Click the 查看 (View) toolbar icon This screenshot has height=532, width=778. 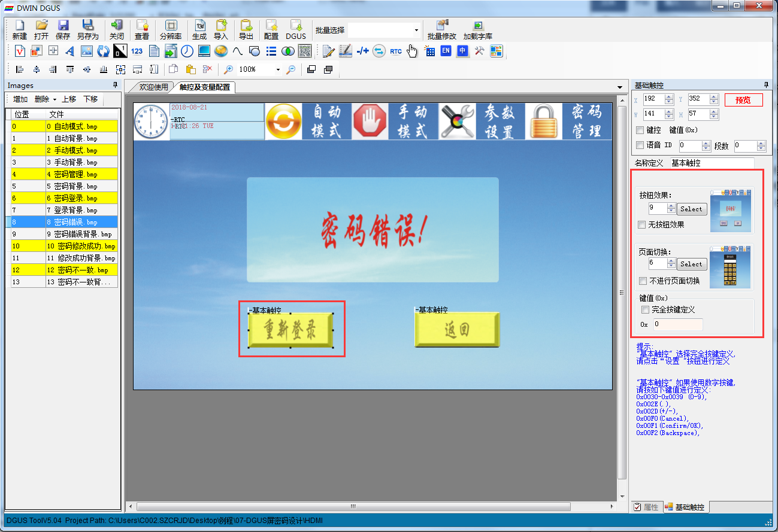click(142, 29)
